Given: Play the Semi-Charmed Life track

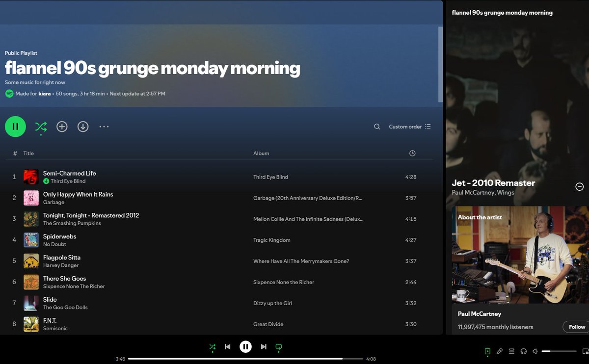Looking at the screenshot, I should 70,173.
